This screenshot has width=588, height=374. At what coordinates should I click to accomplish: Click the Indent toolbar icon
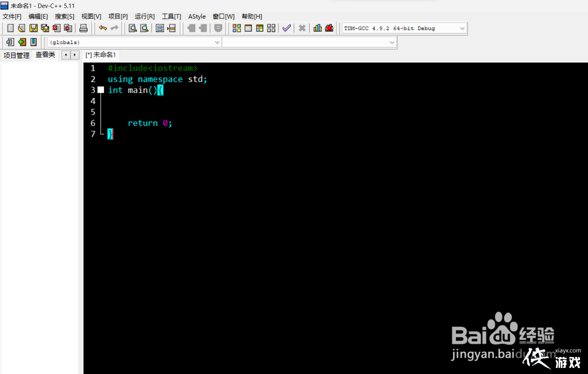pyautogui.click(x=191, y=28)
